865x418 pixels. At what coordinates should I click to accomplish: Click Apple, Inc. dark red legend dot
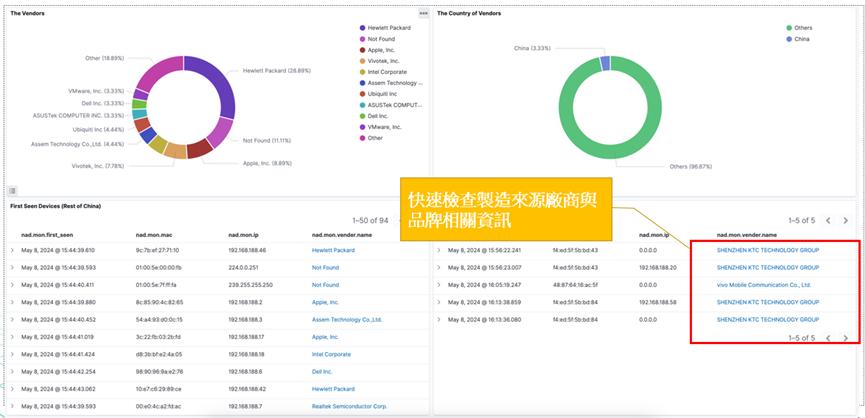362,50
